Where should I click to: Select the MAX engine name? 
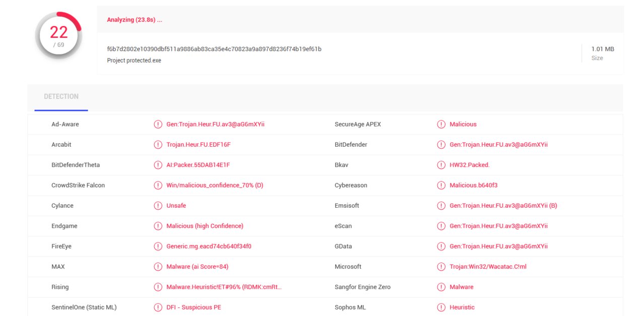[58, 267]
